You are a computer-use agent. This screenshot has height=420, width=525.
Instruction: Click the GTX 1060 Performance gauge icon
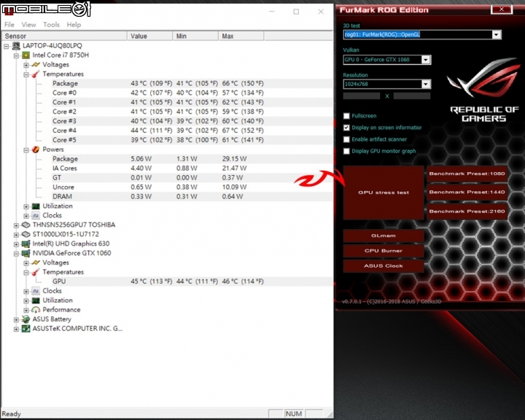(36, 310)
